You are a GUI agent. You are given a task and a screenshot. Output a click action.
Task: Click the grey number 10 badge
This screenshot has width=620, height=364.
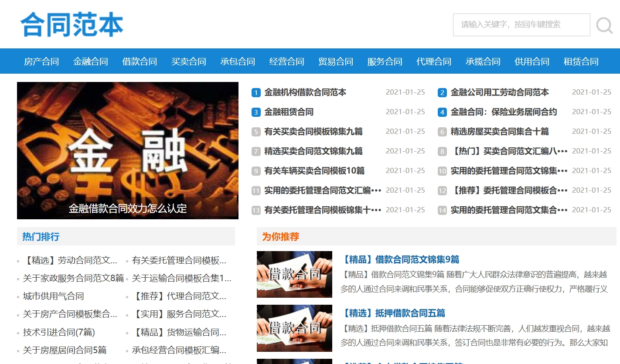tap(442, 171)
